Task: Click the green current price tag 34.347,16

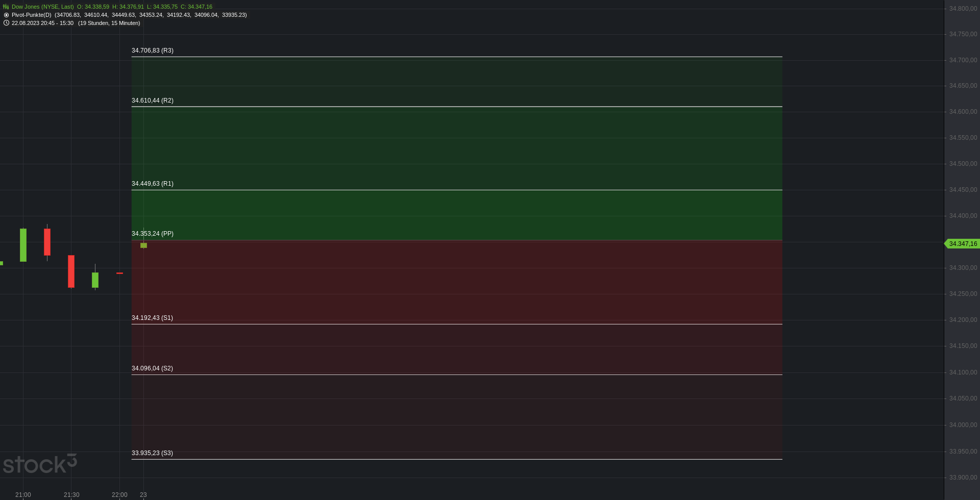Action: tap(962, 244)
